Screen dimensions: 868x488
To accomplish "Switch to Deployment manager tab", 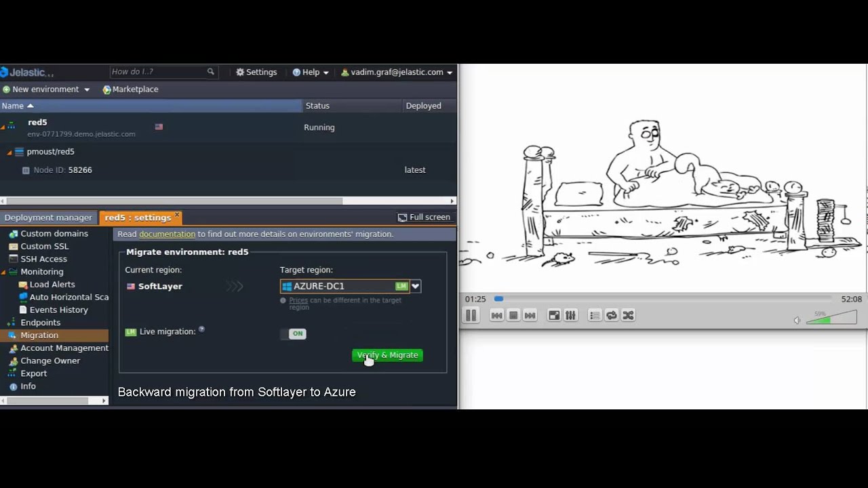I will (48, 218).
